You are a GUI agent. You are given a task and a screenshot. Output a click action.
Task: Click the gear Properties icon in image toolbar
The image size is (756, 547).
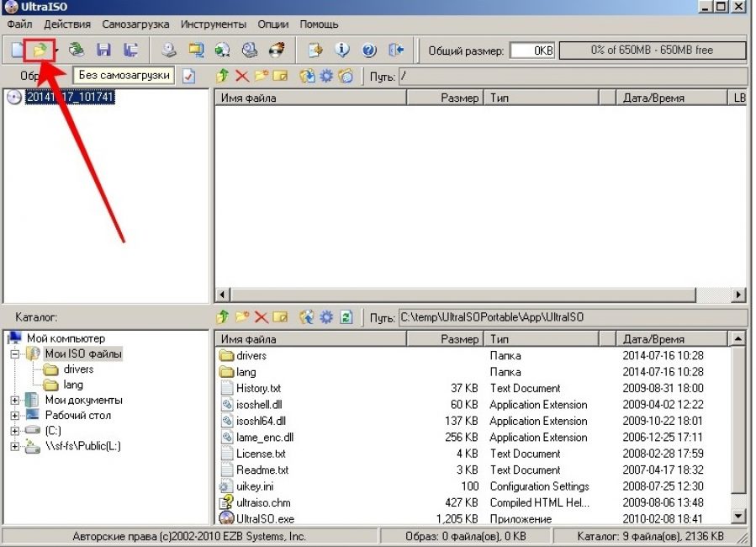point(326,76)
